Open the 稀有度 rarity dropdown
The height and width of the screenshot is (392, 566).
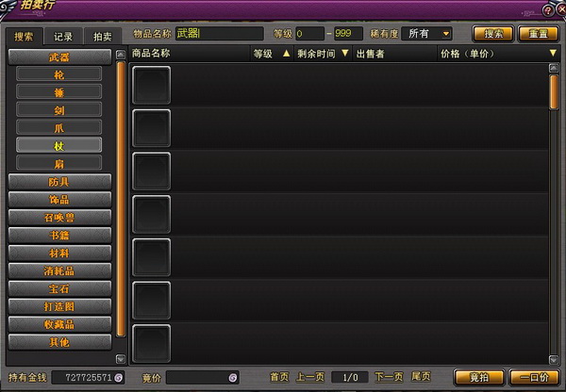(x=426, y=34)
